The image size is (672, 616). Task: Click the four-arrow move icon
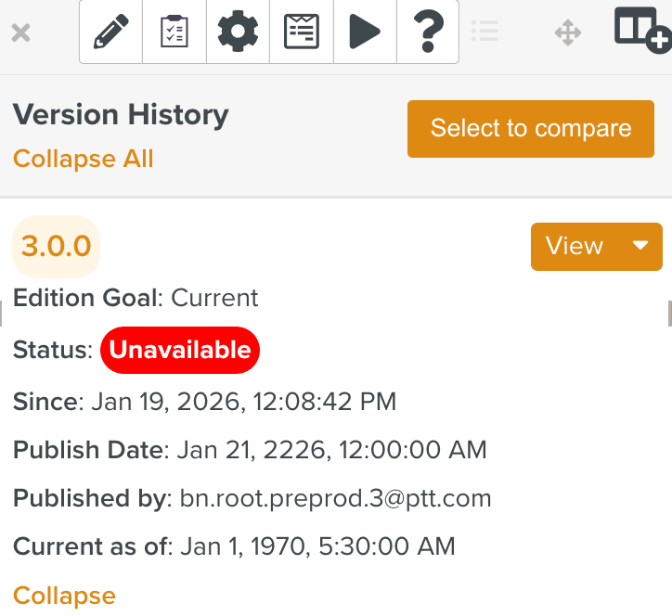click(567, 33)
